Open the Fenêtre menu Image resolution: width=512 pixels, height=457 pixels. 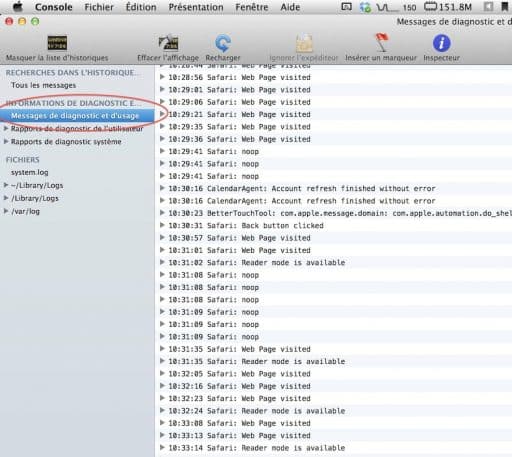coord(252,7)
